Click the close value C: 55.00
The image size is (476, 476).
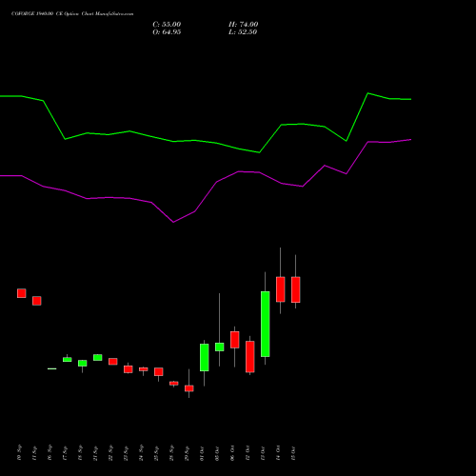[167, 25]
